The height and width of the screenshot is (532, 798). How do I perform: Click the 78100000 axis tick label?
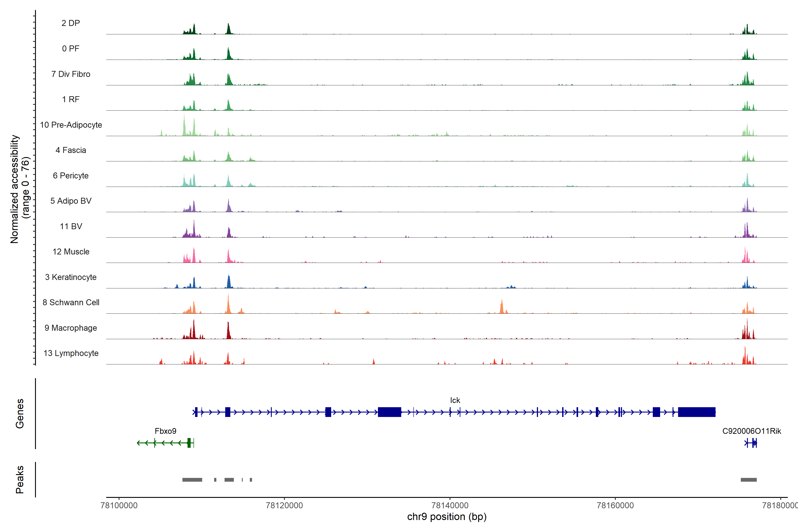119,506
